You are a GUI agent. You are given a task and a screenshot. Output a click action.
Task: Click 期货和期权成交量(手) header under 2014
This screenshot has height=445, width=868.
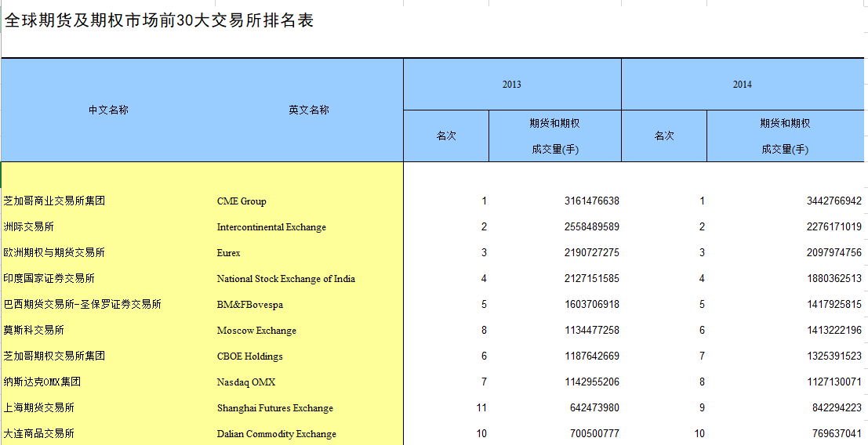coord(785,136)
